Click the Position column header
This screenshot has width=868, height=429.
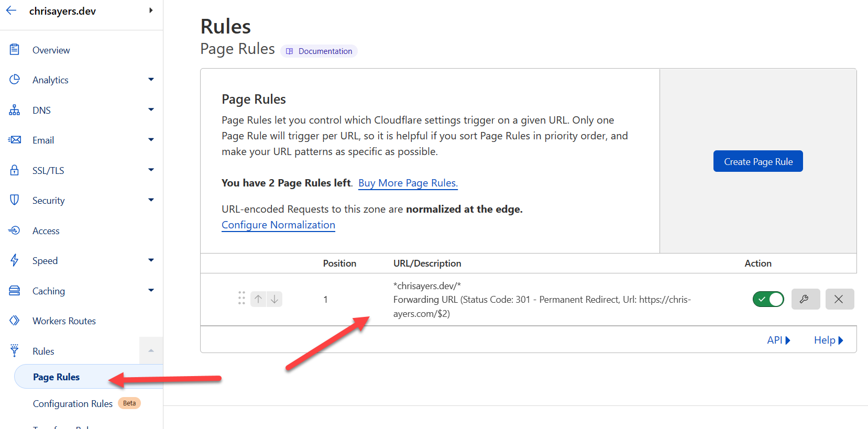(x=339, y=263)
